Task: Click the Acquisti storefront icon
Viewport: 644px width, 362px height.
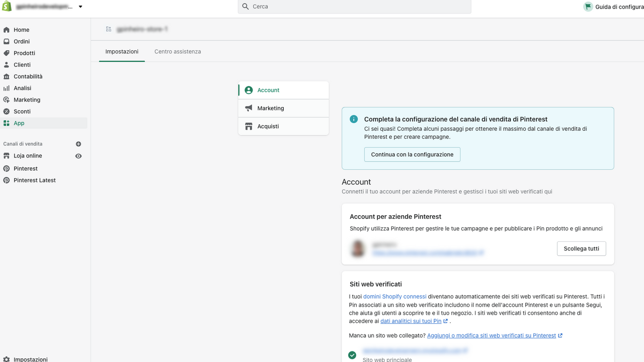Action: (x=249, y=126)
